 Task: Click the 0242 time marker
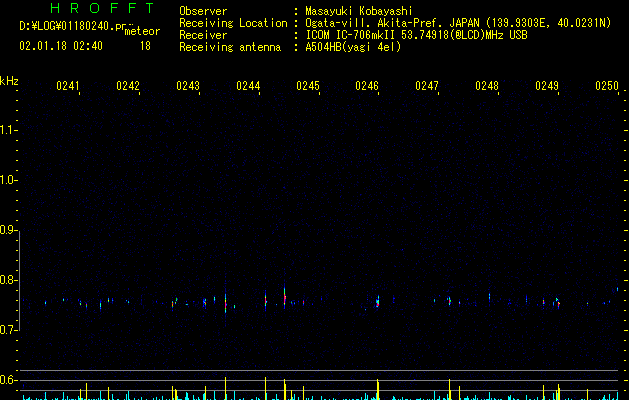pyautogui.click(x=128, y=86)
